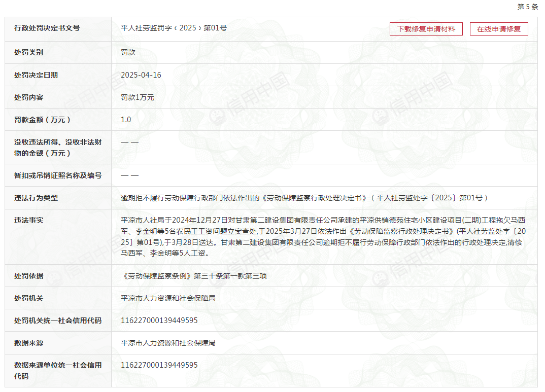
Task: Click the 罚款1万元 value
Action: tap(138, 97)
